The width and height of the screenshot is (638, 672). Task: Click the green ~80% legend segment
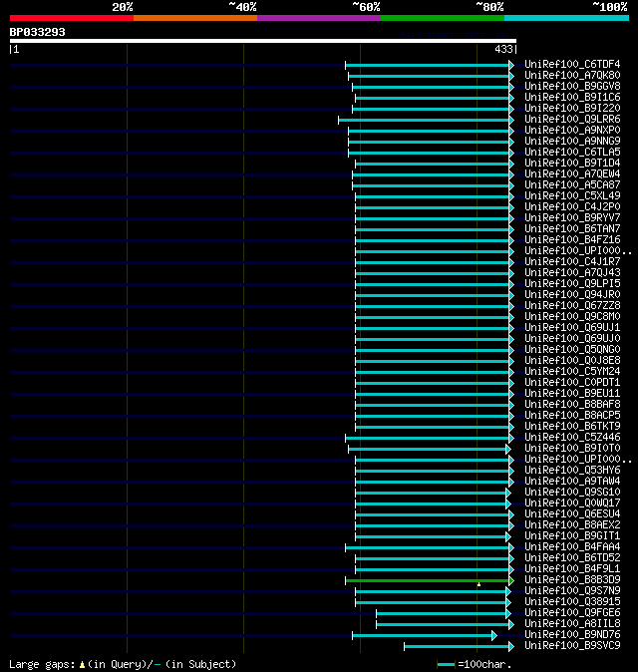click(443, 18)
